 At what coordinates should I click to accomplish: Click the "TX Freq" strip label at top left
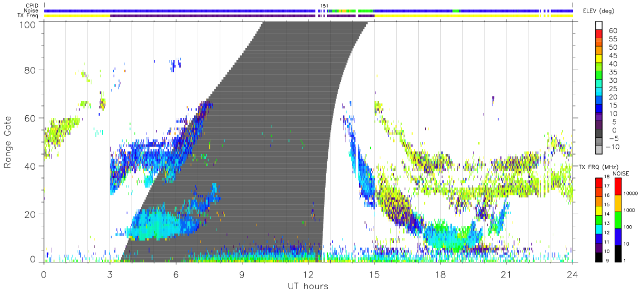pyautogui.click(x=28, y=16)
